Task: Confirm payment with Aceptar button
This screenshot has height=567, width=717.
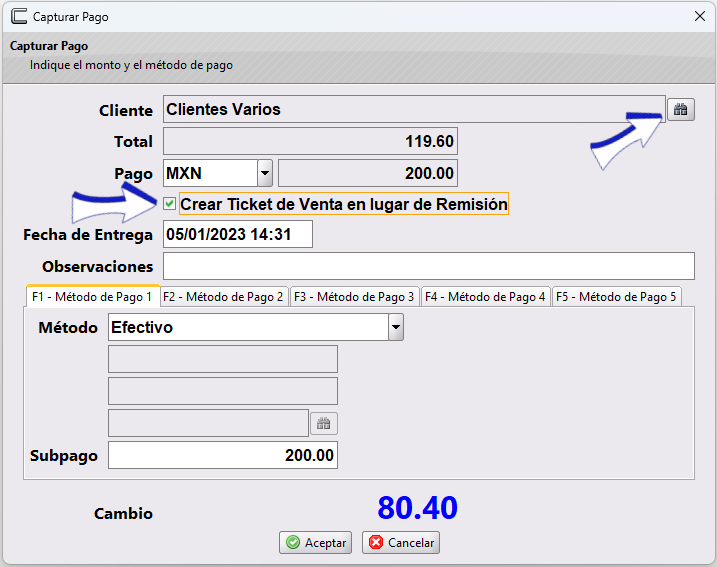Action: (316, 542)
